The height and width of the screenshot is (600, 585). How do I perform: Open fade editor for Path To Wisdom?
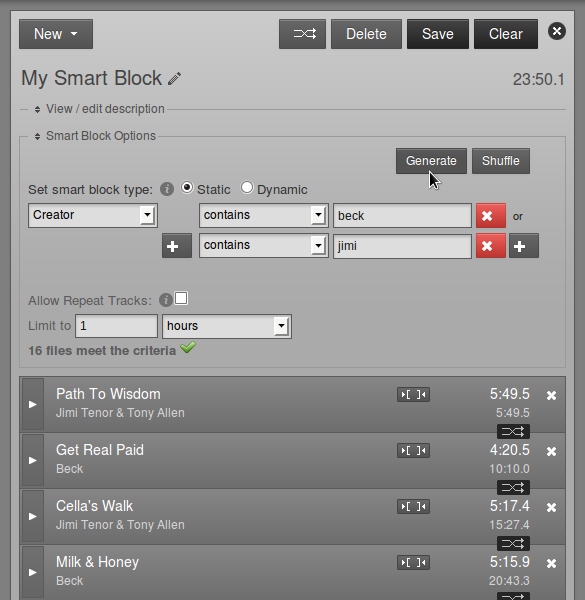[x=413, y=395]
